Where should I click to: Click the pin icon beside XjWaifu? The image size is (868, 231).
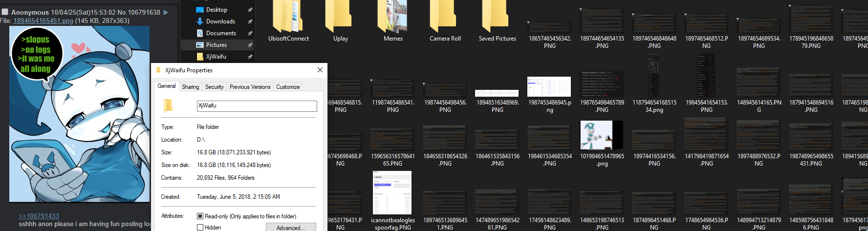(250, 57)
